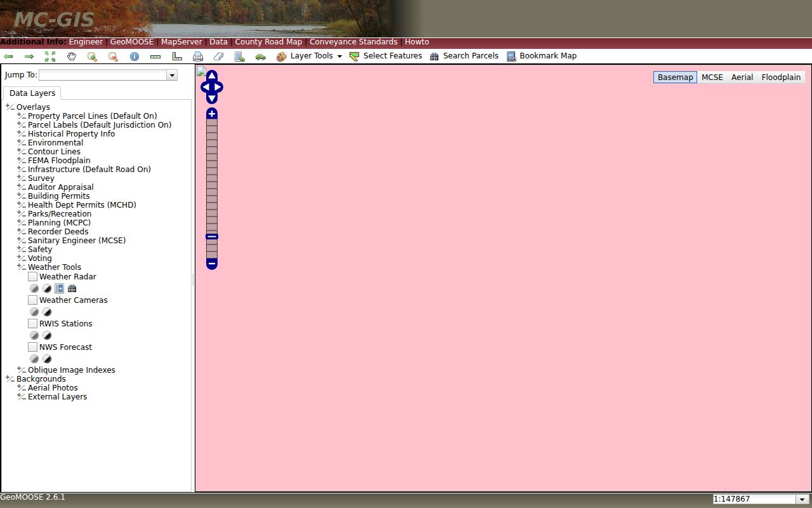Click the Bookmark Map button

point(542,56)
